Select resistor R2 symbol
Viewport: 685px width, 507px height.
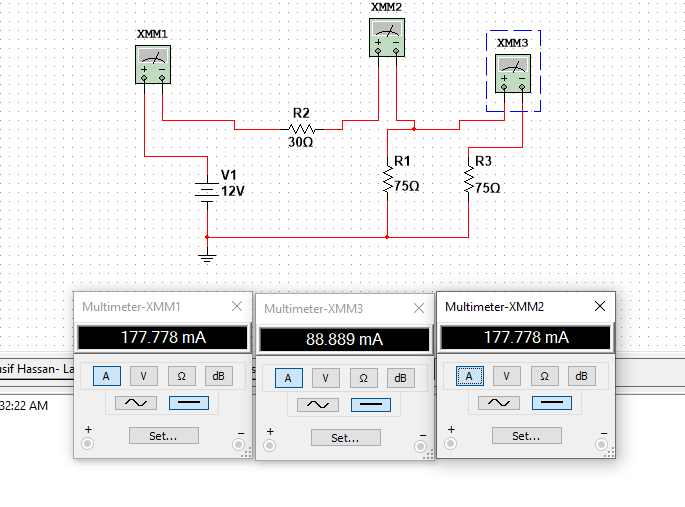coord(302,129)
